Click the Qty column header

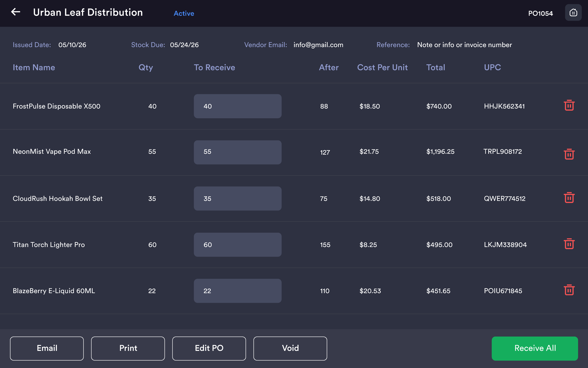pos(146,68)
